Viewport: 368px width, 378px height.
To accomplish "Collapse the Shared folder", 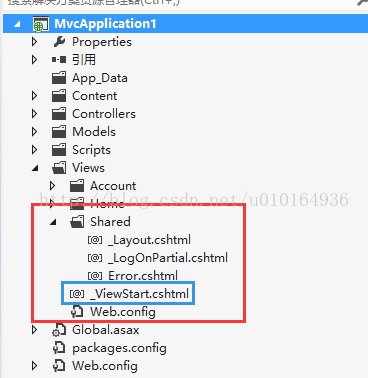I will pyautogui.click(x=53, y=223).
